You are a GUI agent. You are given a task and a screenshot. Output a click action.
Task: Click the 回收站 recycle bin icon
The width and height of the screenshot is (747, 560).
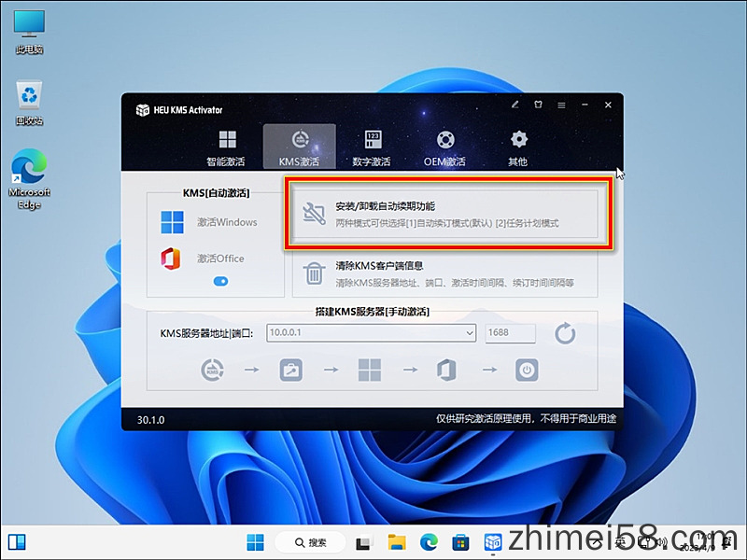[30, 103]
